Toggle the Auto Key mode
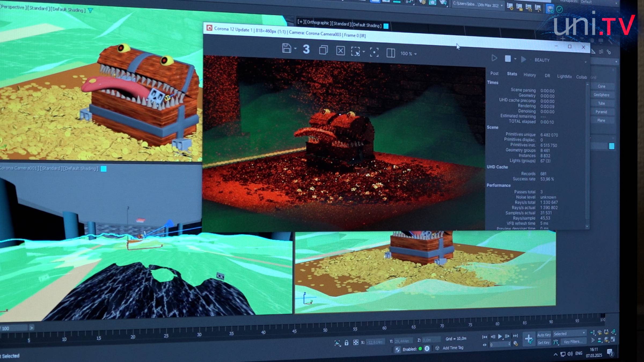The height and width of the screenshot is (362, 644). (544, 335)
